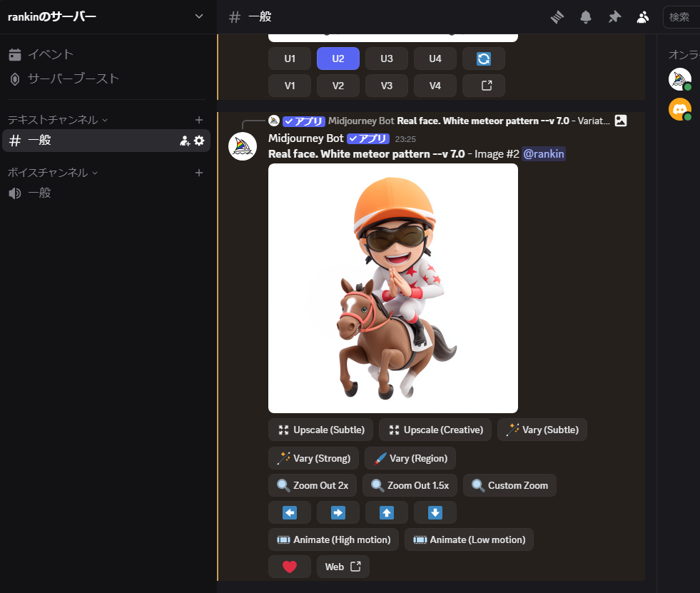Viewport: 700px width, 593px height.
Task: Click invite member icon on 一般 channel
Action: (185, 141)
